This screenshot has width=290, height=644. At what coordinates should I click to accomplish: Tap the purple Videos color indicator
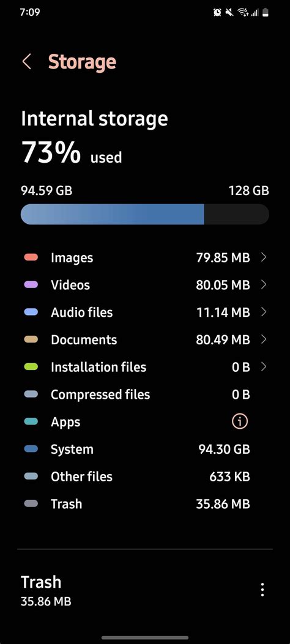click(31, 284)
